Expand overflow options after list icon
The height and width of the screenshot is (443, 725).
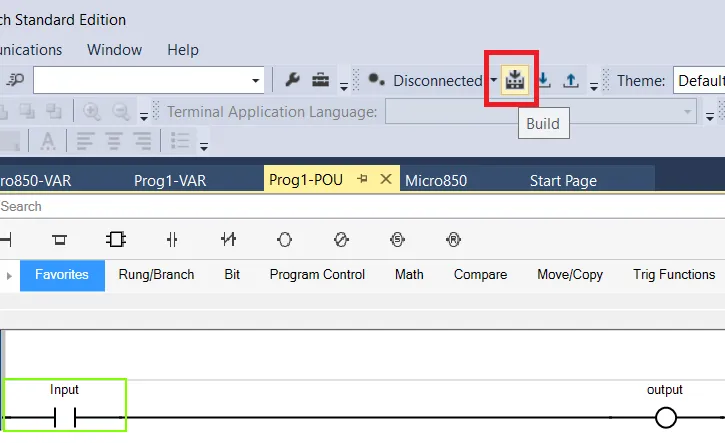point(203,147)
